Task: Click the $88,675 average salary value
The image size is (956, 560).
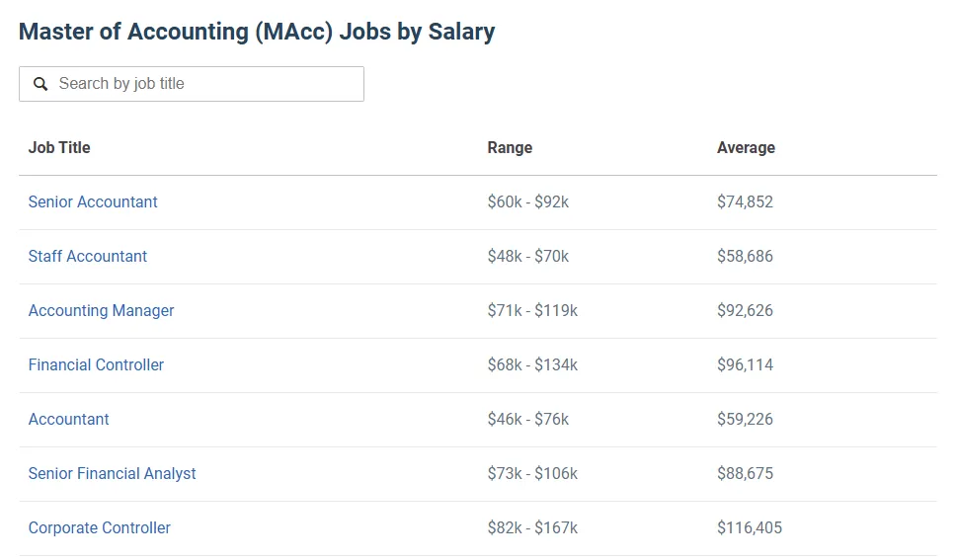Action: pos(745,473)
